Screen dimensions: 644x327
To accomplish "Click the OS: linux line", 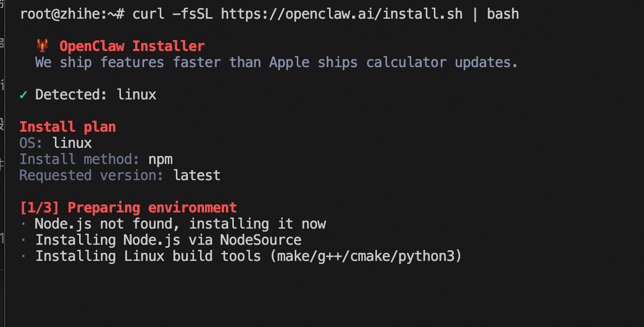I will [56, 143].
